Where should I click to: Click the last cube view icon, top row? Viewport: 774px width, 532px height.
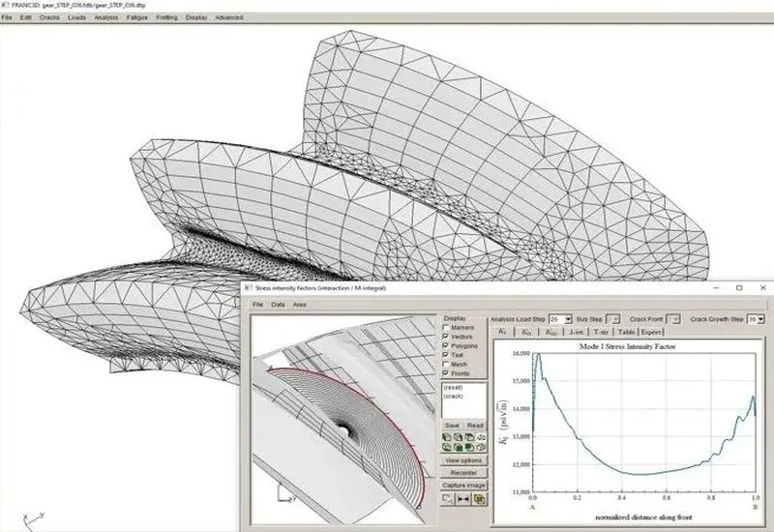478,436
